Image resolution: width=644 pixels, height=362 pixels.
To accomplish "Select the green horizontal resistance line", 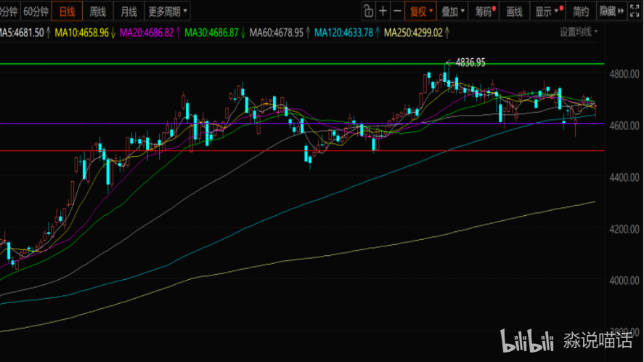I will (x=302, y=64).
